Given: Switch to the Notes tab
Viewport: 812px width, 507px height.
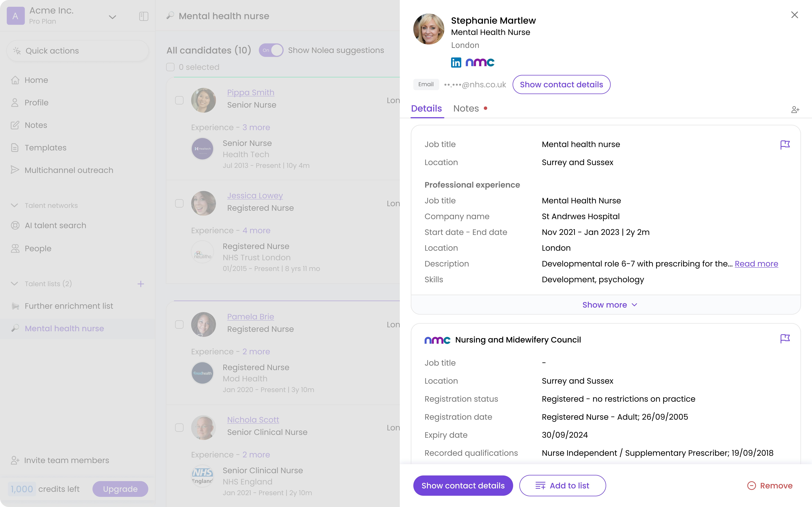Looking at the screenshot, I should (466, 109).
